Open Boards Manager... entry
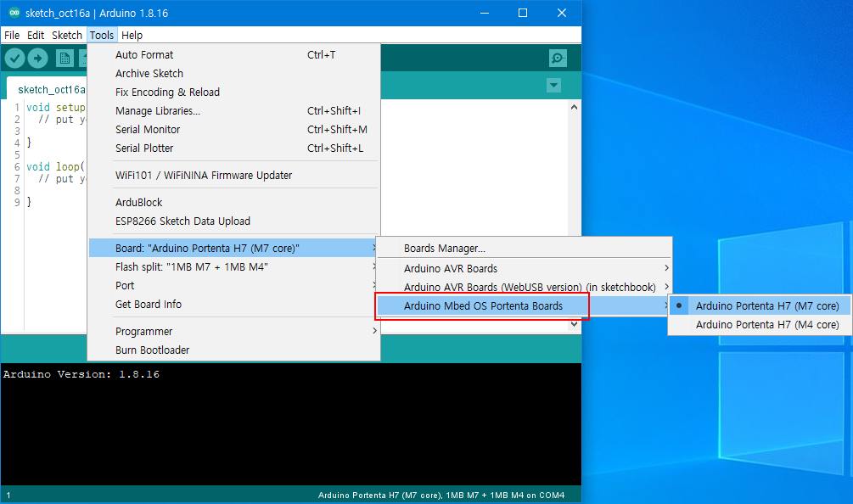This screenshot has height=504, width=853. click(524, 249)
